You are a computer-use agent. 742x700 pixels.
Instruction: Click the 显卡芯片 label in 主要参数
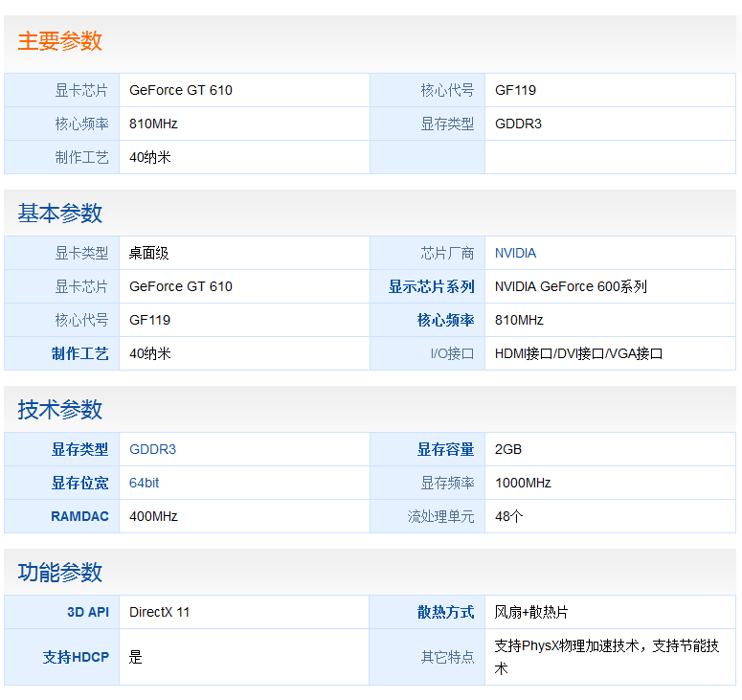pyautogui.click(x=81, y=90)
